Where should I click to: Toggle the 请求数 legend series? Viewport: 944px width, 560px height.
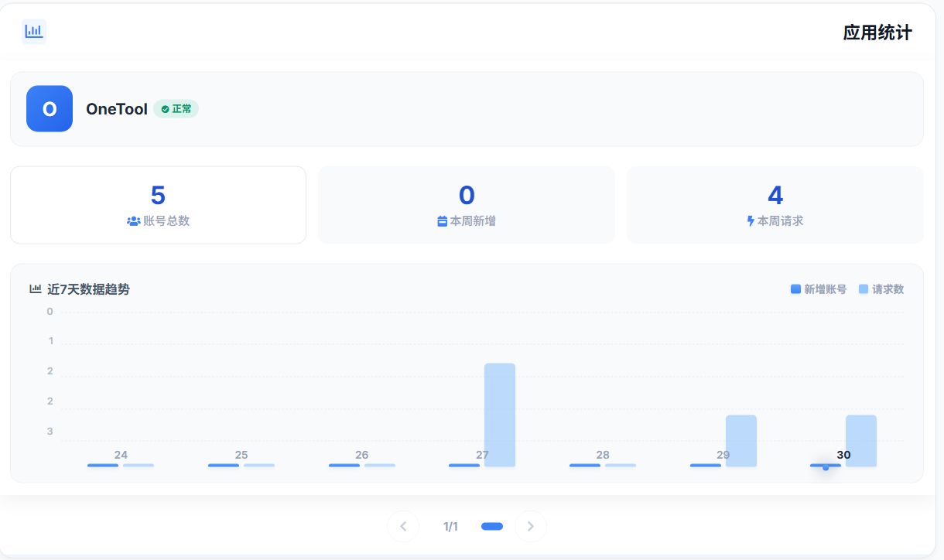(881, 289)
